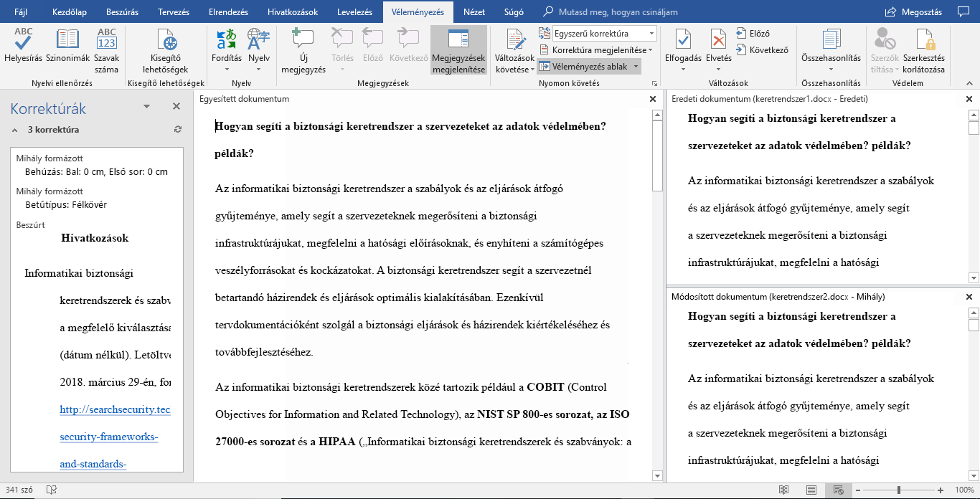Toggle Változások követése tracking
This screenshot has height=499, width=980.
[x=515, y=51]
